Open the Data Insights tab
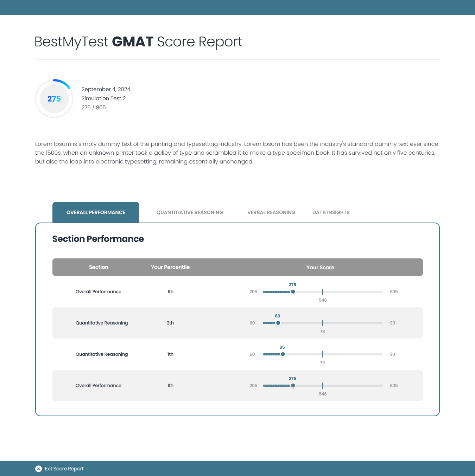This screenshot has width=475, height=476. tap(331, 212)
